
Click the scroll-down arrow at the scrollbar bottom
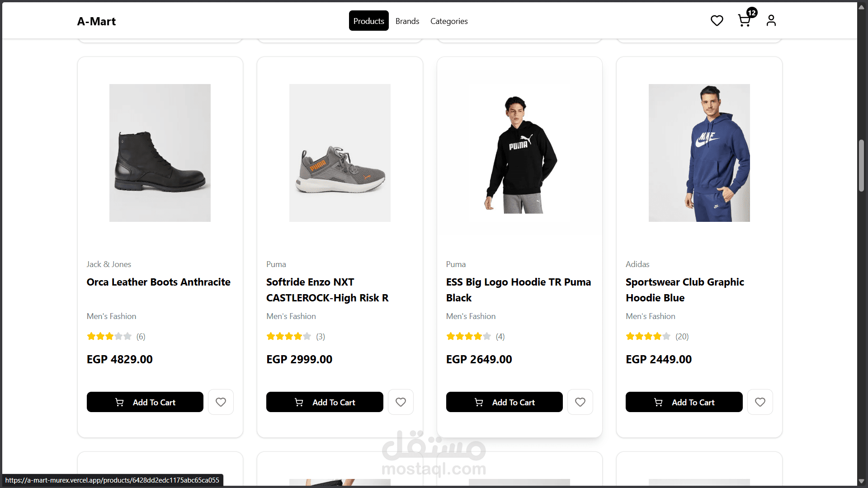862,482
